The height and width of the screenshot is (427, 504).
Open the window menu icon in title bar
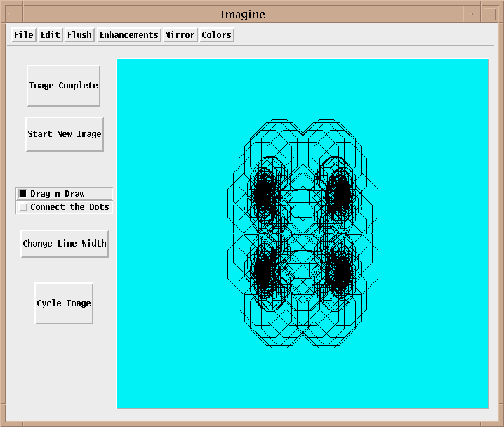coord(14,14)
